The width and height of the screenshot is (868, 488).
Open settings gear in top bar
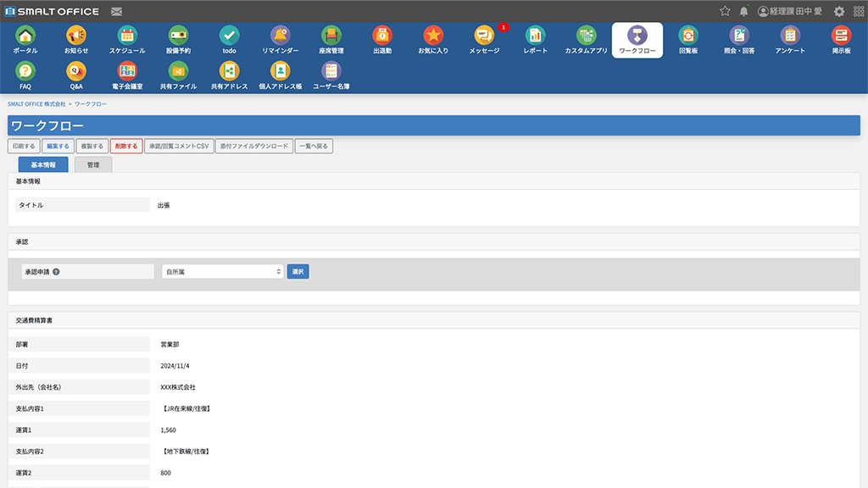(x=839, y=11)
